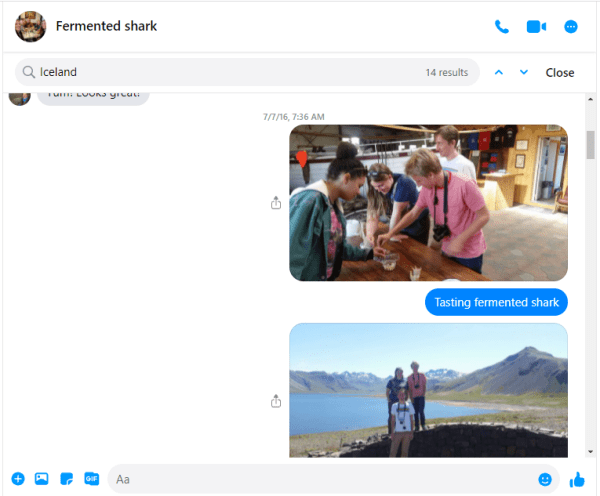Click the scrollbar up arrow
The image size is (600, 496).
(590, 99)
